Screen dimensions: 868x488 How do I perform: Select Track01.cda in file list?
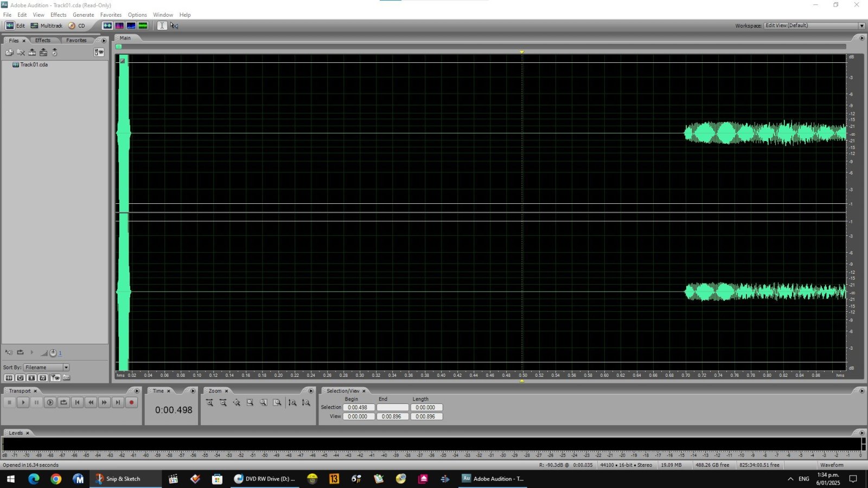pos(30,65)
